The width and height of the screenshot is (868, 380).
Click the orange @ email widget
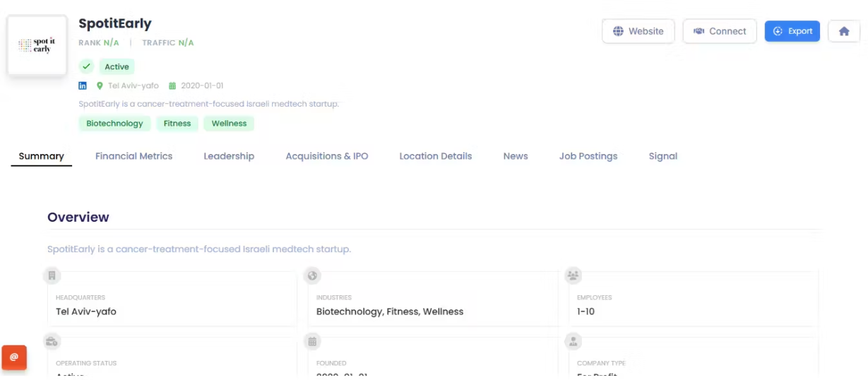point(14,357)
